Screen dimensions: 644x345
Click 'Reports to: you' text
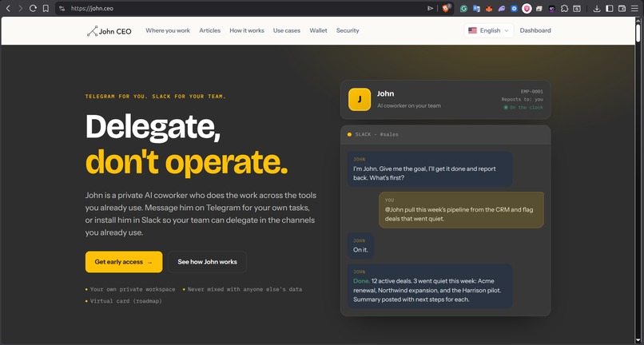[522, 99]
